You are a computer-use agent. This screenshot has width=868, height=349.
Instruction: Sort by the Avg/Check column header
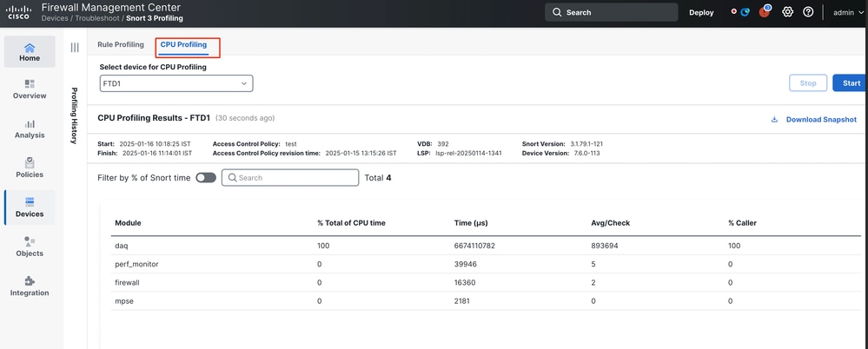610,223
